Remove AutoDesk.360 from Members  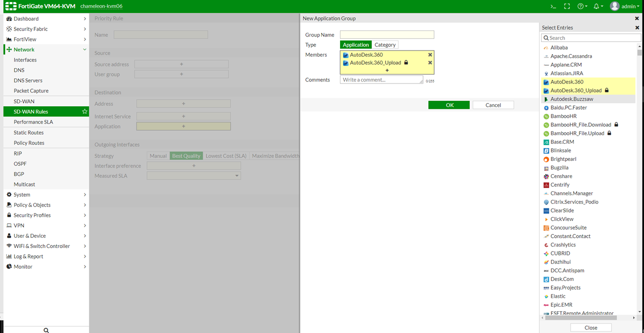(430, 55)
